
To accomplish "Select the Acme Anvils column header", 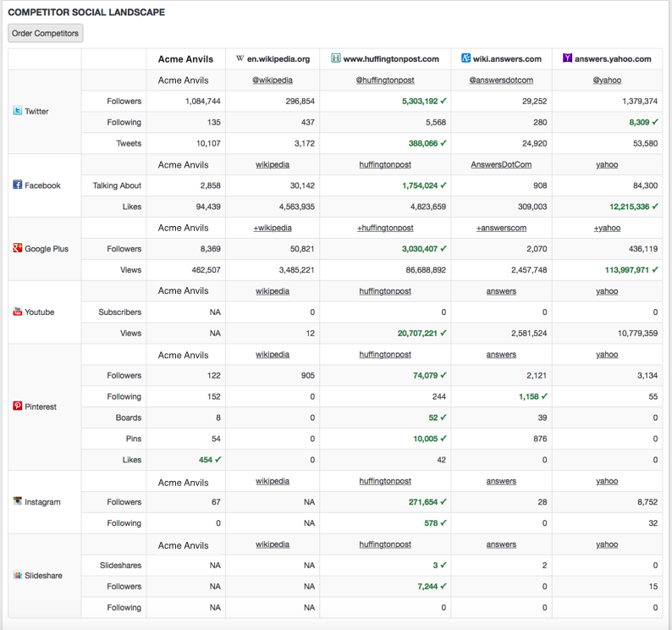I will click(x=185, y=59).
